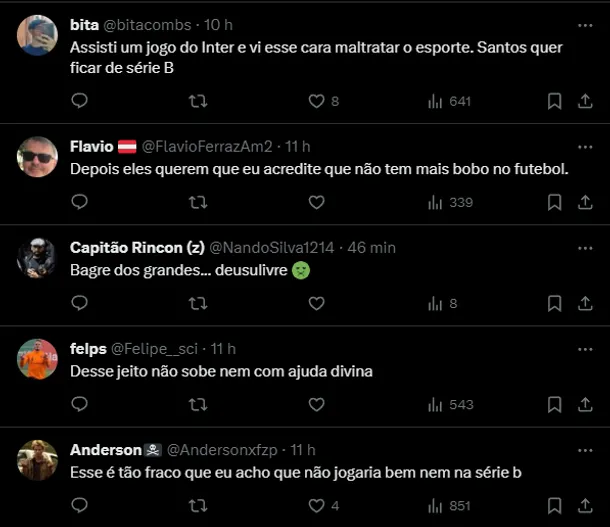Like bita's tweet about Inter
This screenshot has width=610, height=527.
[x=317, y=101]
